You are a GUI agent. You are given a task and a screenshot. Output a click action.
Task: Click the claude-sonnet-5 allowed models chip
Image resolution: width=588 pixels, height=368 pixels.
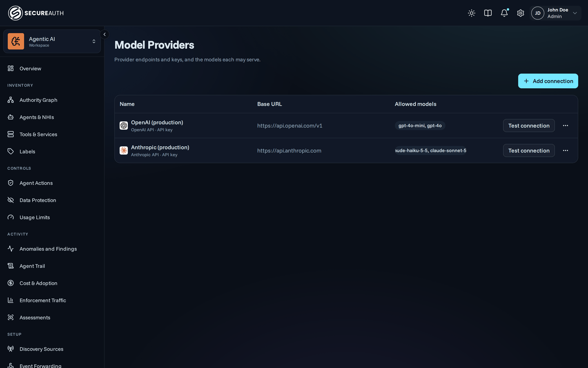(430, 150)
